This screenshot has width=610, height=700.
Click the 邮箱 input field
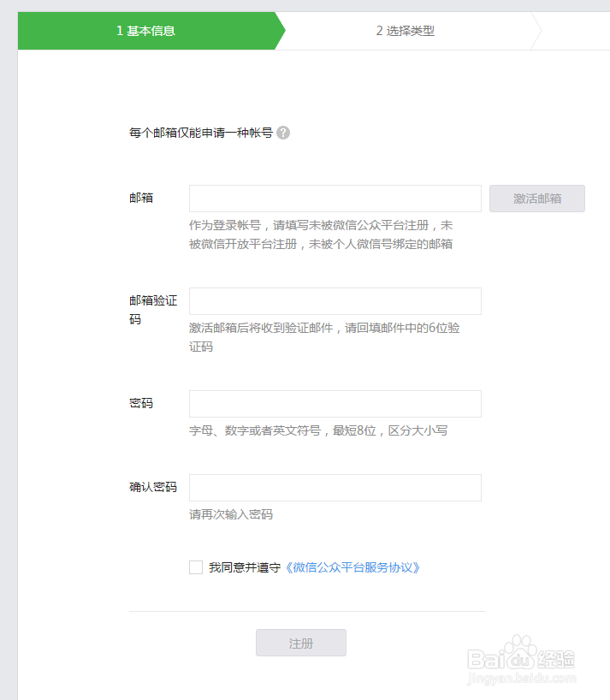335,199
